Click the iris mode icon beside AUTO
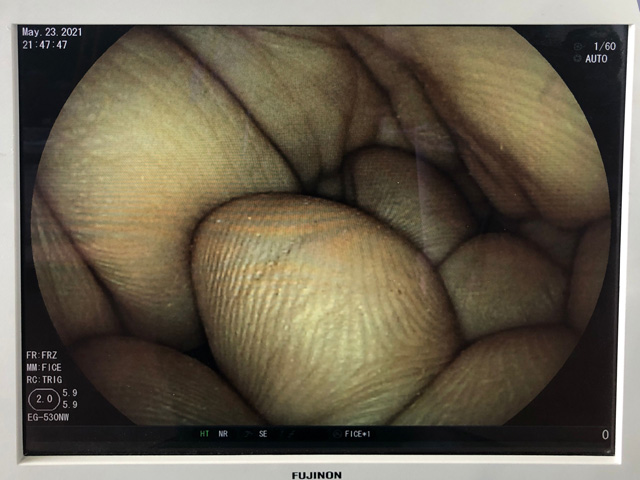This screenshot has width=640, height=480. click(577, 59)
